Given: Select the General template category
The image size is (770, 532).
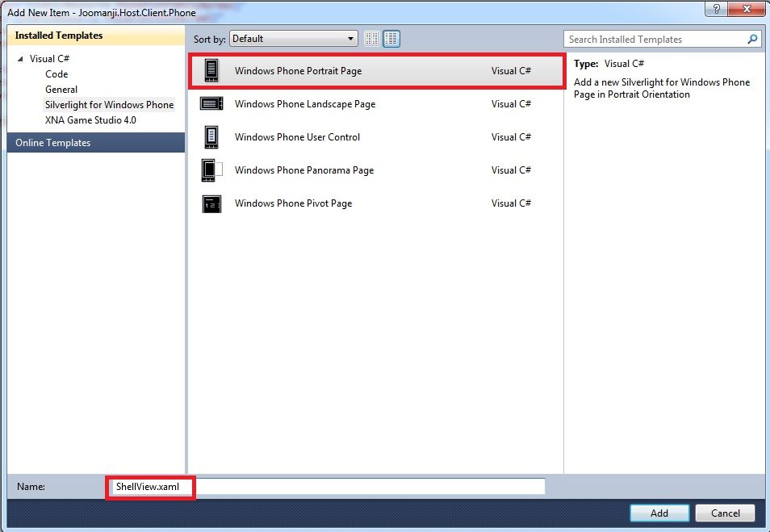Looking at the screenshot, I should tap(61, 90).
